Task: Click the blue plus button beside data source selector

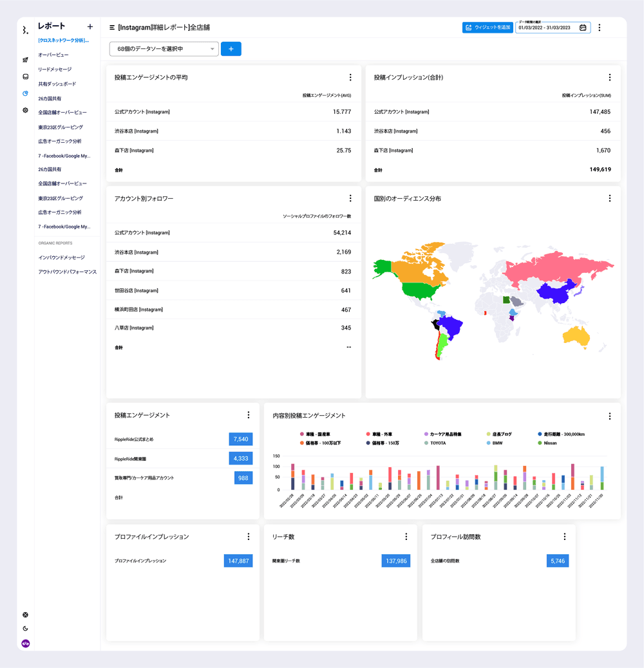Action: tap(231, 49)
